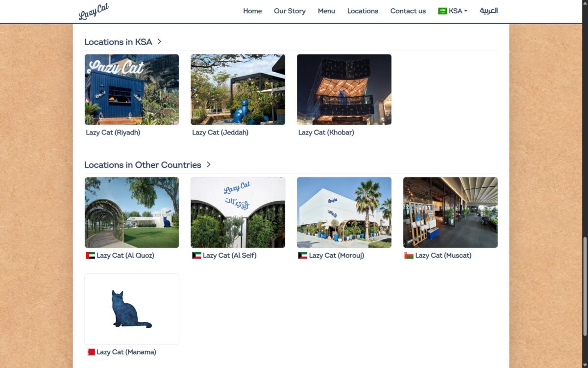Open the Manama blue cat image
The image size is (588, 368).
[x=132, y=309]
